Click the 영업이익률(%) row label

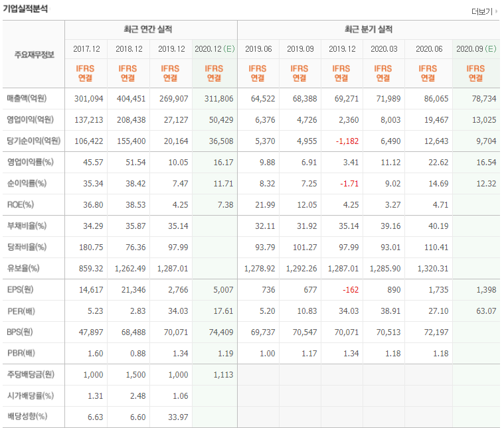(31, 162)
